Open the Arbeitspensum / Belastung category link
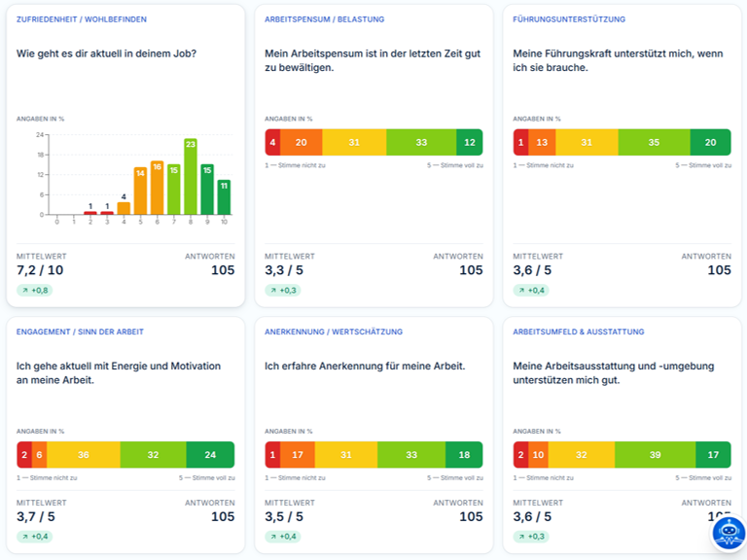747x560 pixels. 325,19
